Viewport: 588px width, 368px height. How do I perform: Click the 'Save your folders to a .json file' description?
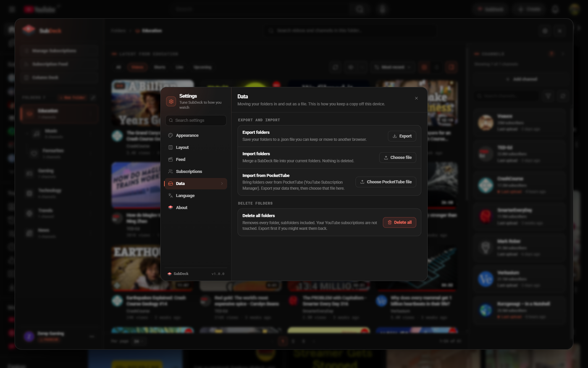pos(304,140)
